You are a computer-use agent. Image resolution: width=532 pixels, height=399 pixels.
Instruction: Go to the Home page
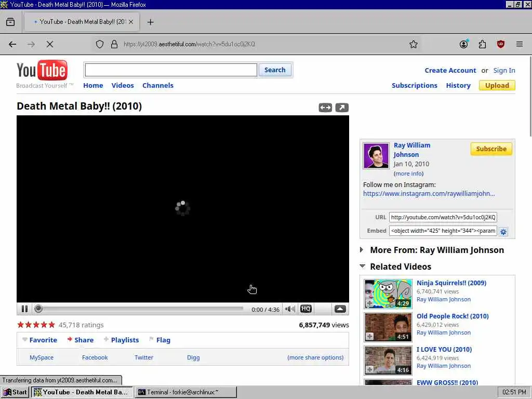coord(93,86)
